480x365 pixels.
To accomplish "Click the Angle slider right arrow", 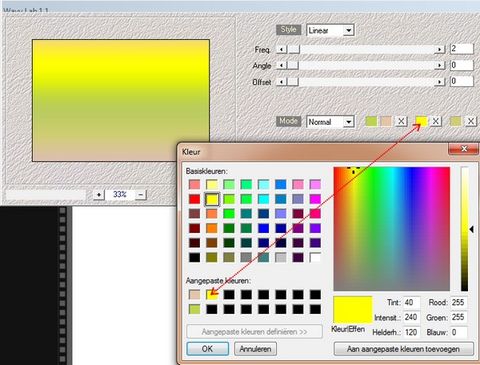I will (x=440, y=65).
